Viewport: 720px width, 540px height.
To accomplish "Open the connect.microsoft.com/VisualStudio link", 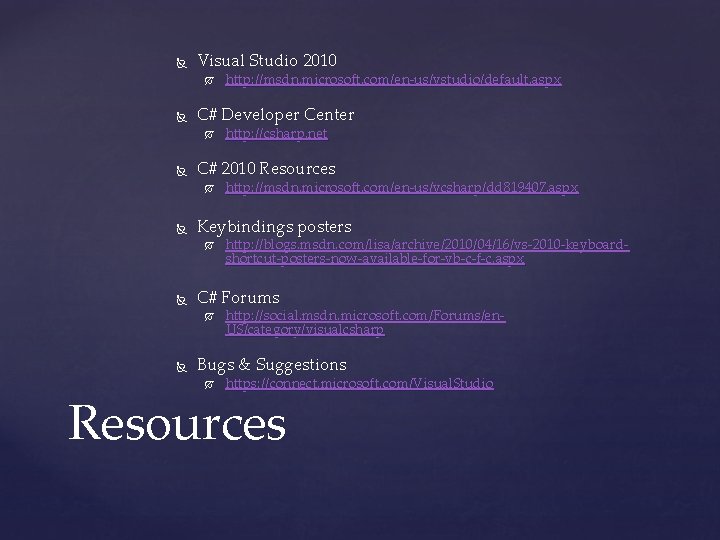I will tap(359, 383).
